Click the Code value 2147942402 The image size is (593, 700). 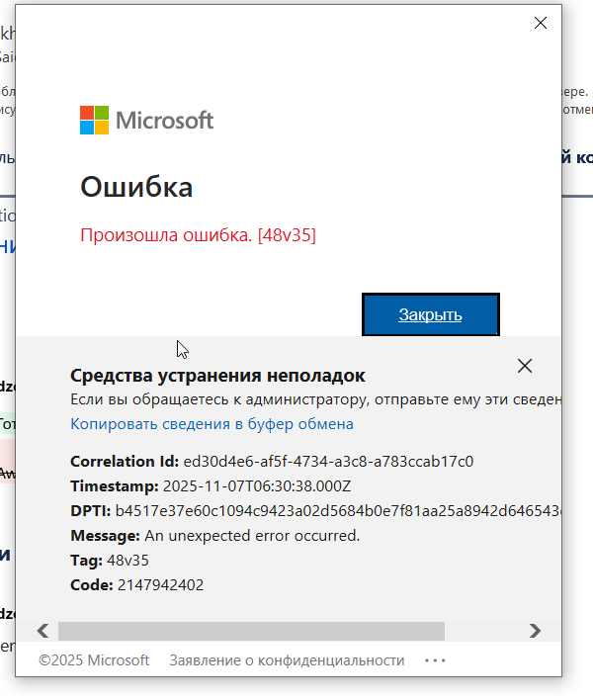[159, 585]
